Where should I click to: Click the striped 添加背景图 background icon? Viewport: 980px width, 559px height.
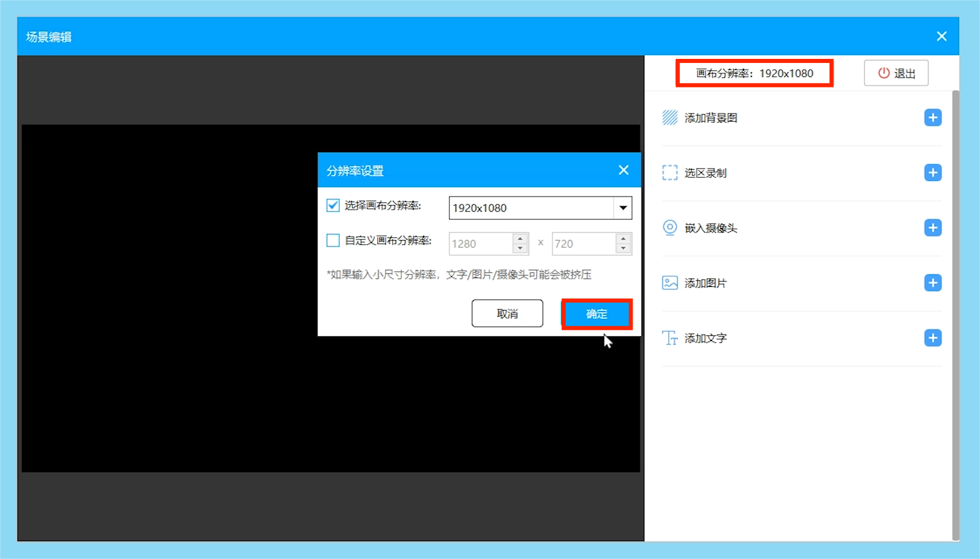coord(669,117)
